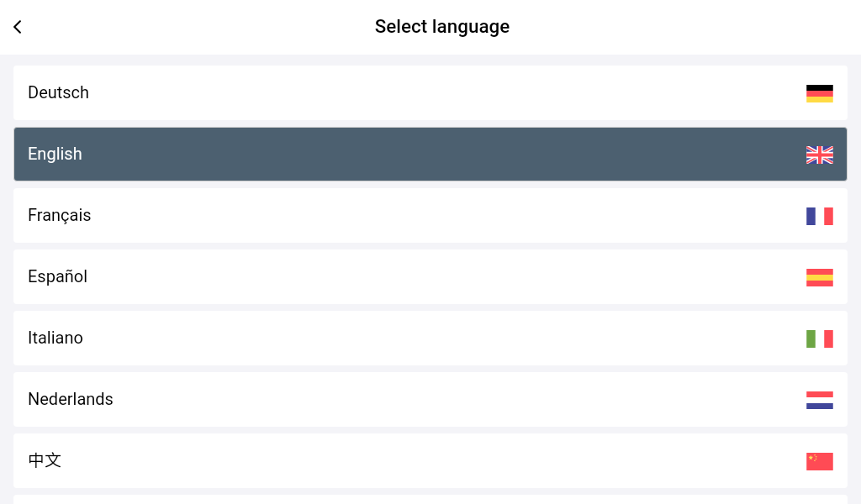The image size is (861, 504).
Task: Click the Netherlands flag icon
Action: click(x=819, y=400)
